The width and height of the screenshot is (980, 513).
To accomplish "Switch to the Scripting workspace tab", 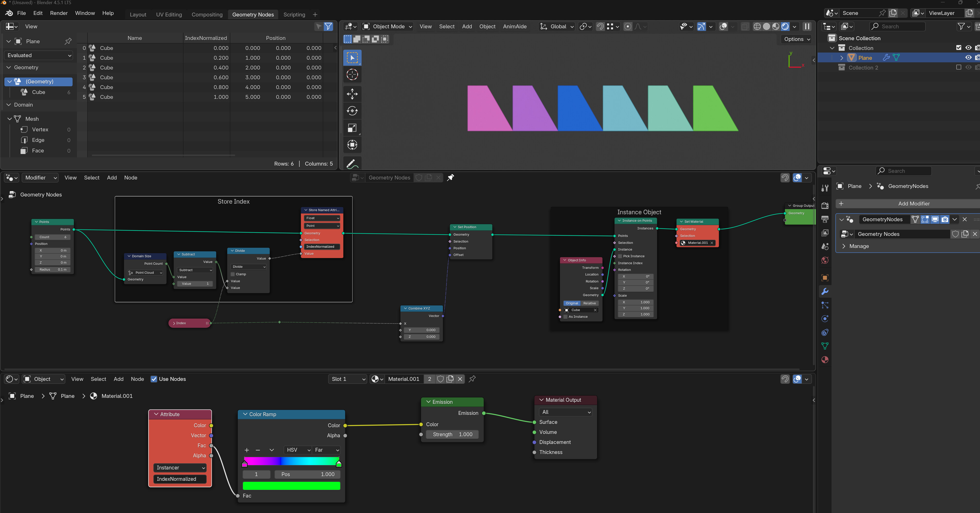I will (x=294, y=14).
